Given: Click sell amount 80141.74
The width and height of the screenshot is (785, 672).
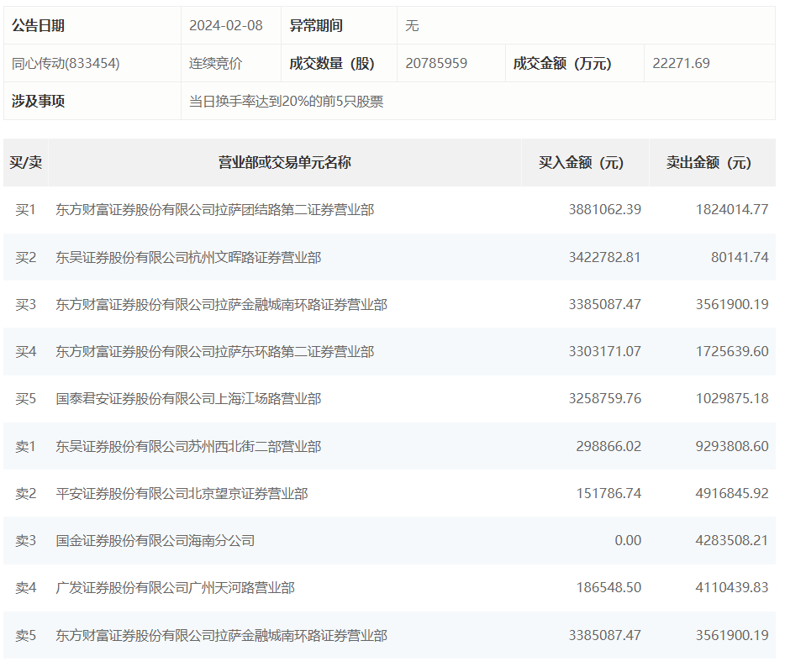Looking at the screenshot, I should (x=740, y=257).
